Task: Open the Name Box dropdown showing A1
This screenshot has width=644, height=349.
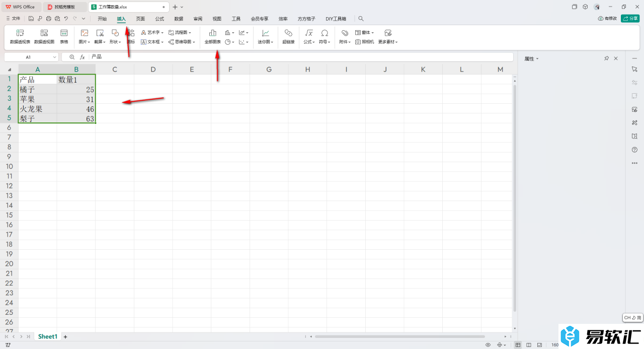Action: point(54,57)
